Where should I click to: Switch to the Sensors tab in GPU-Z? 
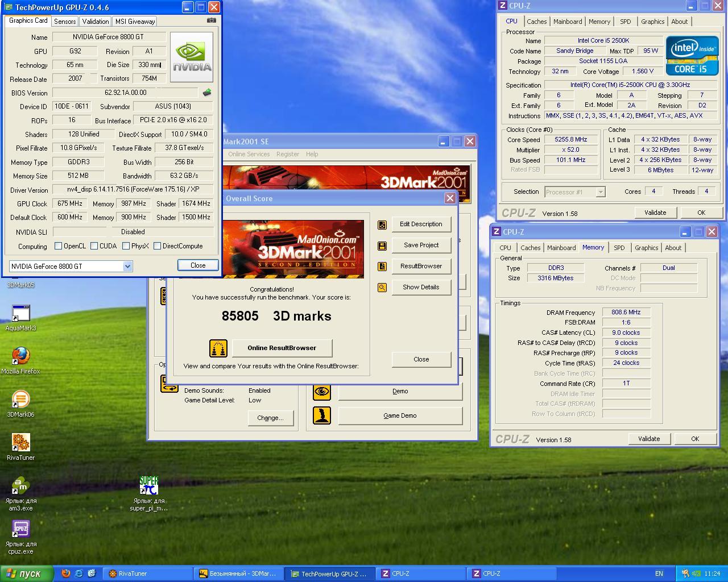pos(65,22)
